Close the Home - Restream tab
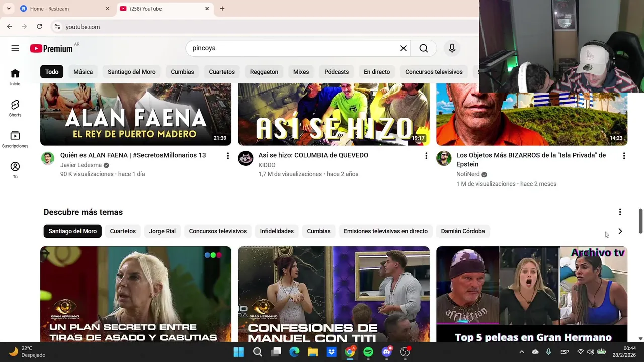 tap(107, 9)
